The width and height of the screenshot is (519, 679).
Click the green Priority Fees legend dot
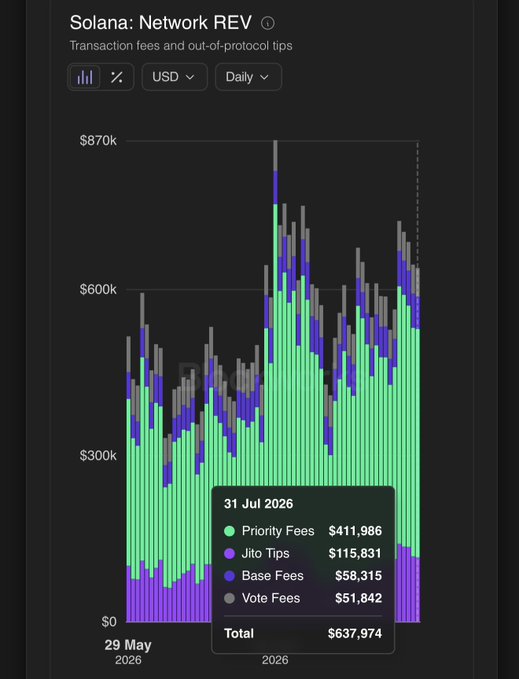tap(229, 531)
